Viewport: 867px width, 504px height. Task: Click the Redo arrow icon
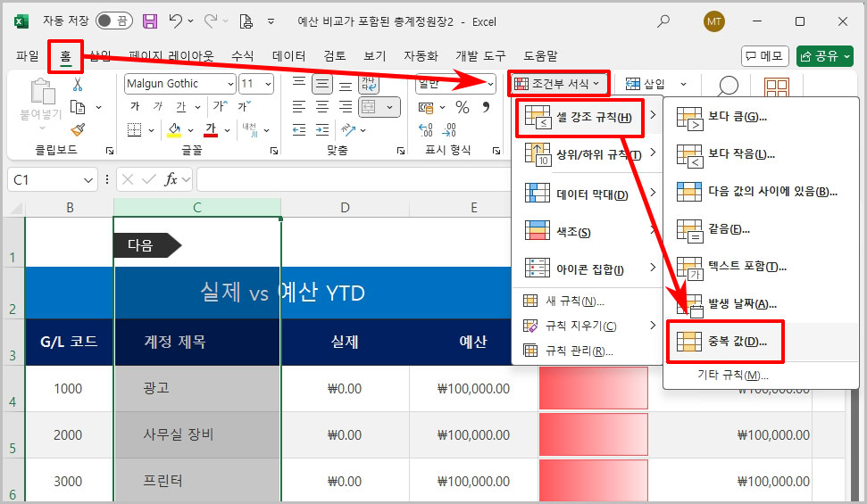(211, 21)
